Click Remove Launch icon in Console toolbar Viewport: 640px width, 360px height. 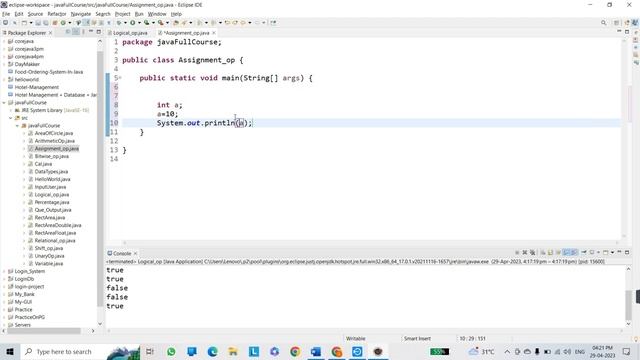coord(524,253)
